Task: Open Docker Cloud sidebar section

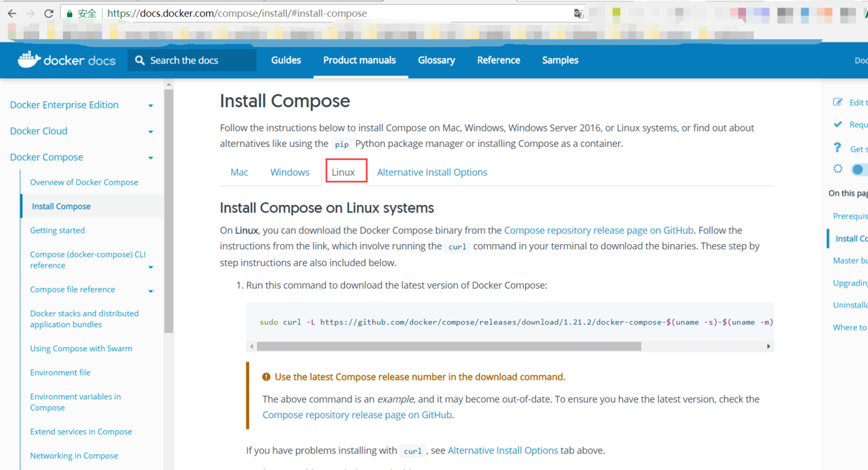Action: coord(38,131)
